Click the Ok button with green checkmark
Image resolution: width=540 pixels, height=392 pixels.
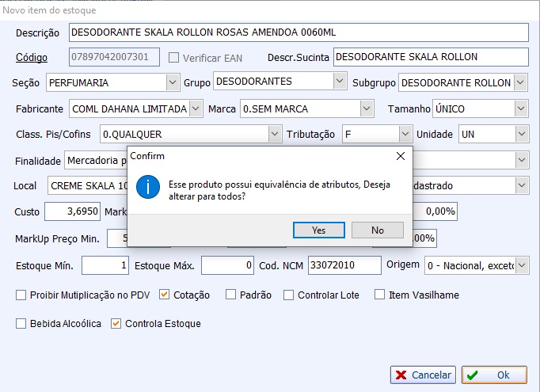coord(494,375)
